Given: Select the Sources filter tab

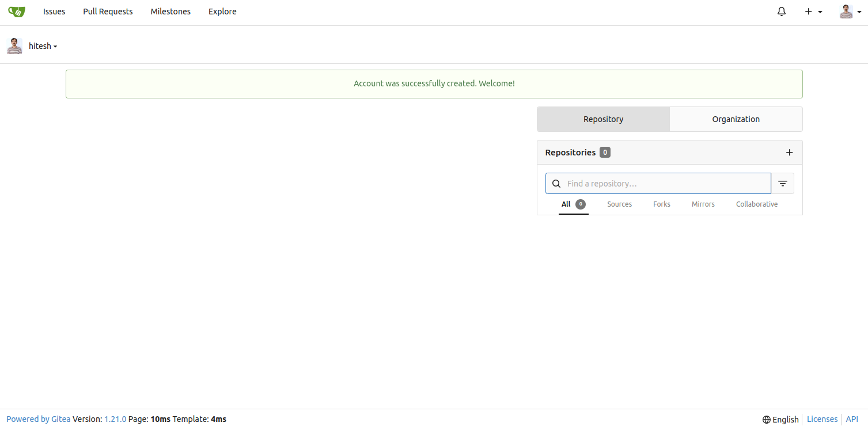Looking at the screenshot, I should (x=619, y=204).
